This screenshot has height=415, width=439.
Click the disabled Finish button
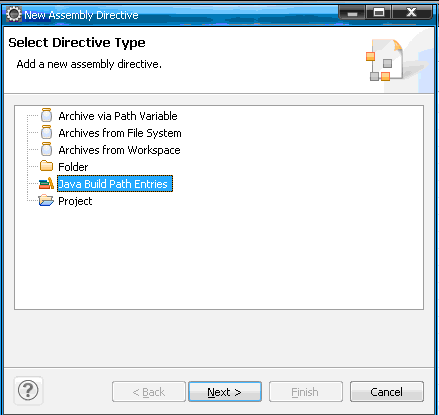306,392
